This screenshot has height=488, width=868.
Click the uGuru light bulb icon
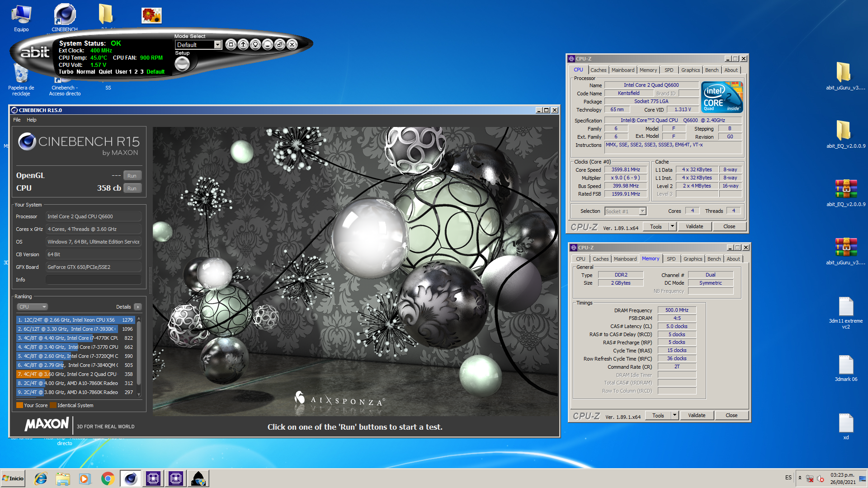tap(255, 44)
